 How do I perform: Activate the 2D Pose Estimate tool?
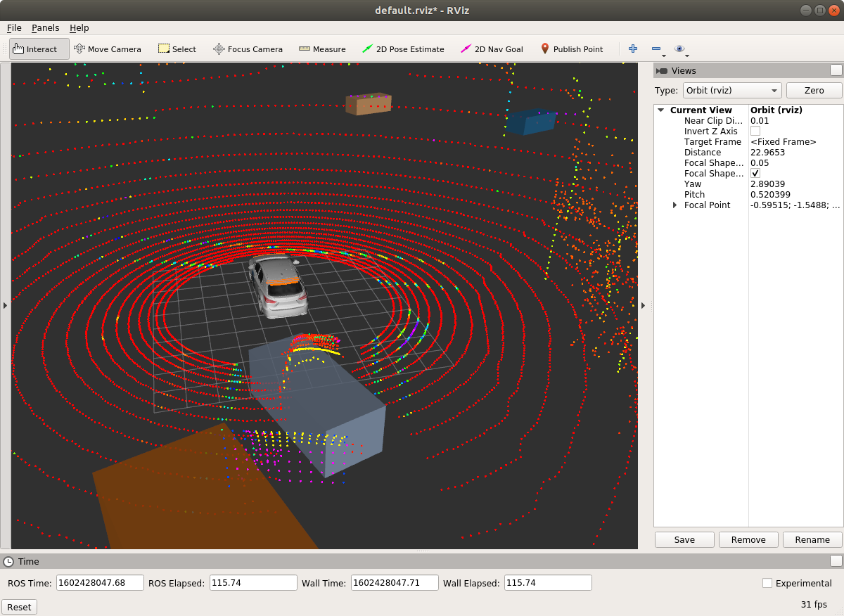tap(402, 49)
